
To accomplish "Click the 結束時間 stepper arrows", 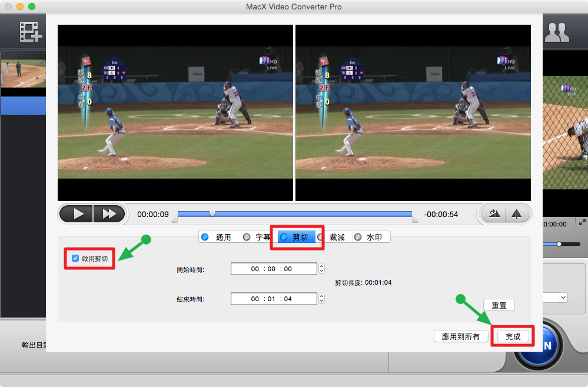I will pos(321,299).
